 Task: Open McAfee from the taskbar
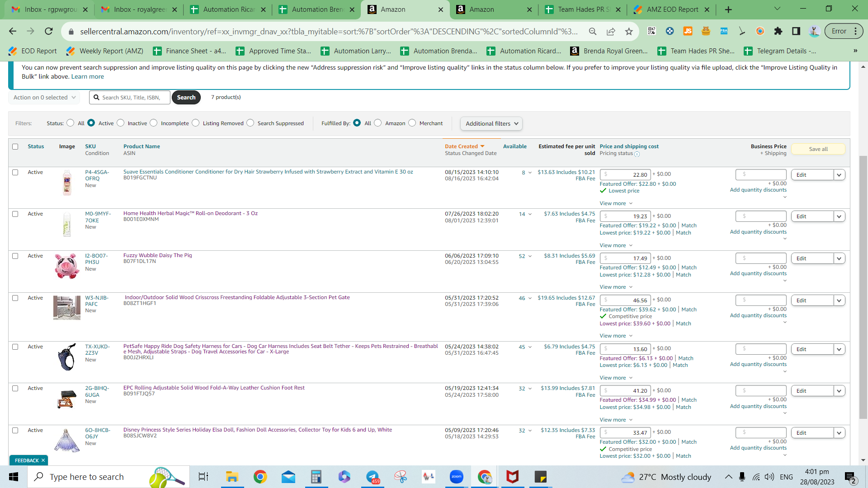[513, 477]
